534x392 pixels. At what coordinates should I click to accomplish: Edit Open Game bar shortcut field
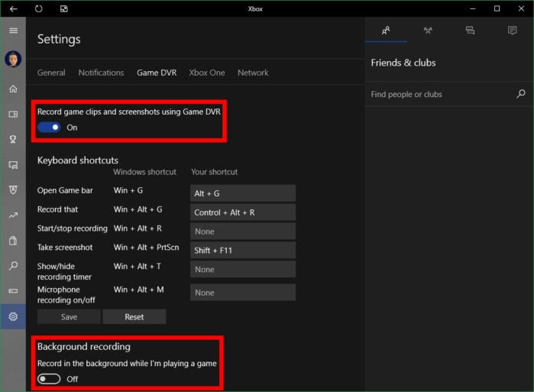pos(243,193)
